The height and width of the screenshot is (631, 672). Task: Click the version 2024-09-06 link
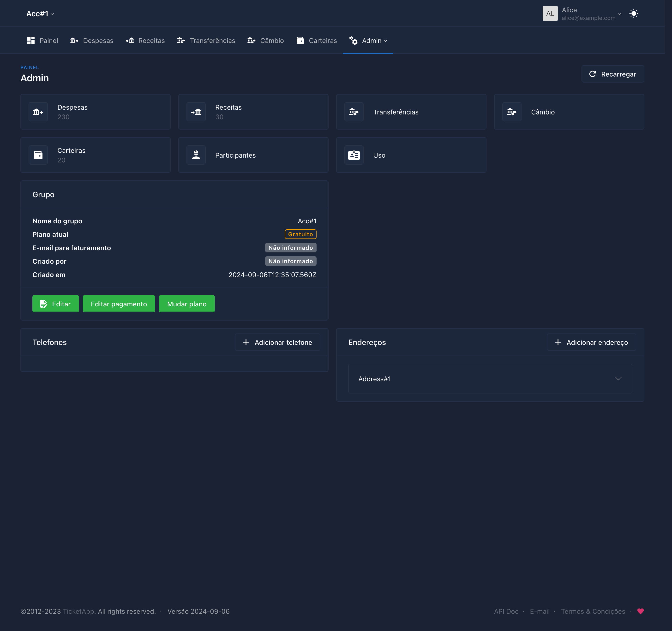210,611
